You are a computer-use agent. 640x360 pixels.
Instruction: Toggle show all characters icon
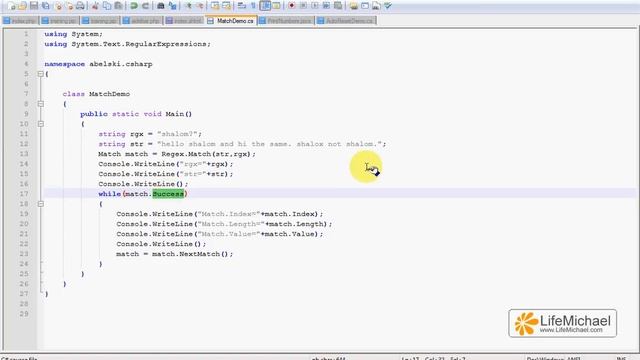[253, 6]
